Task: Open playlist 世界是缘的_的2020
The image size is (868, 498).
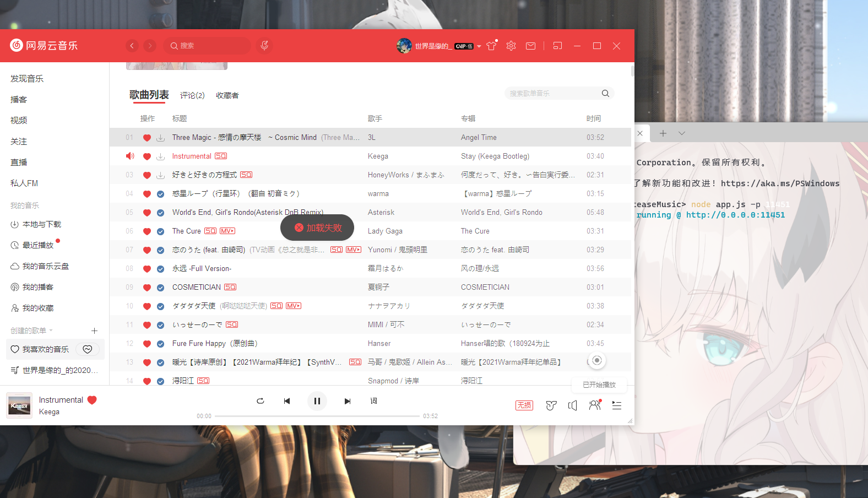Action: coord(55,370)
